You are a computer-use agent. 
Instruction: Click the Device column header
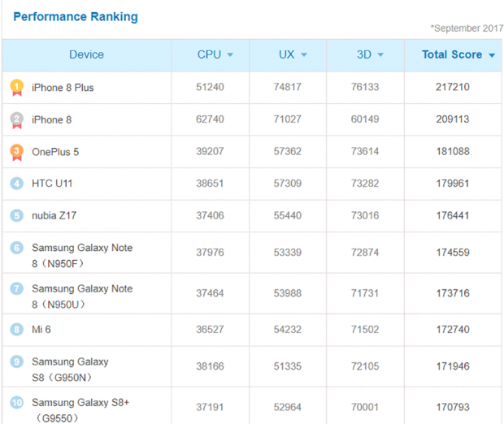click(86, 54)
